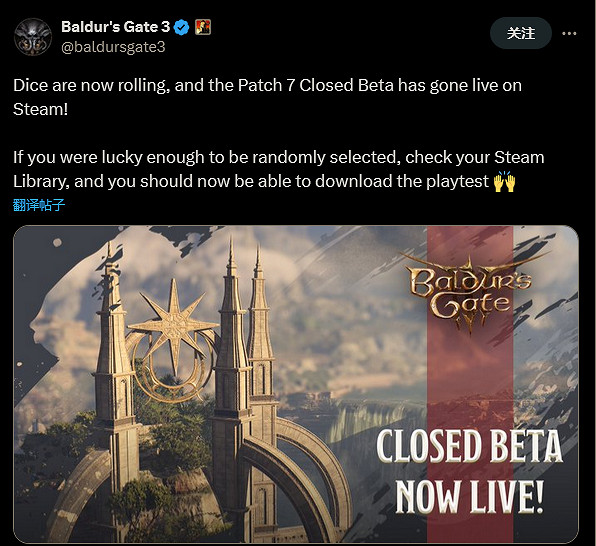
Task: Open the Baldur's Gate 3 display name link
Action: [x=116, y=27]
